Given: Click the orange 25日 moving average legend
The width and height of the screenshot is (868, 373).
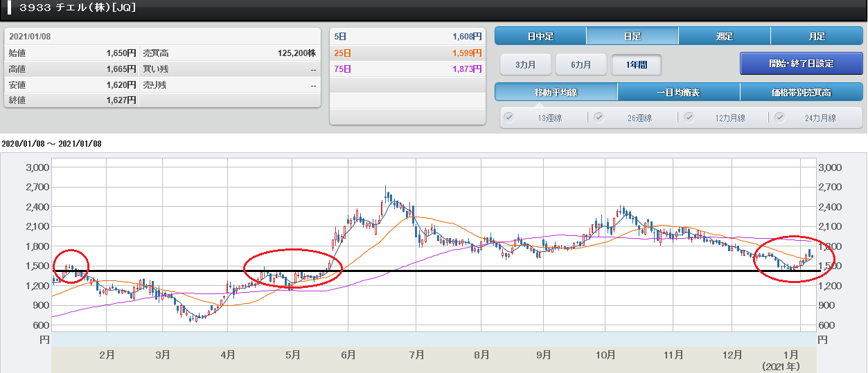Looking at the screenshot, I should tap(407, 53).
